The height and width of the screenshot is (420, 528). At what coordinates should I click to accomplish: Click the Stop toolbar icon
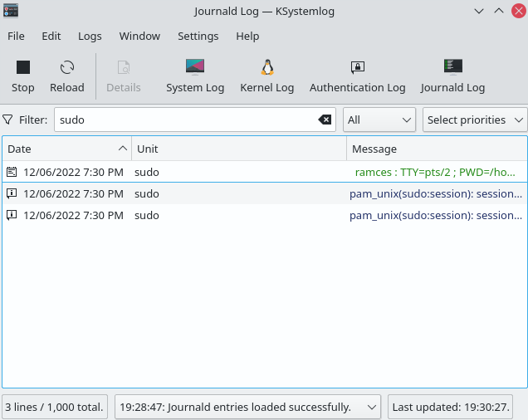point(23,67)
